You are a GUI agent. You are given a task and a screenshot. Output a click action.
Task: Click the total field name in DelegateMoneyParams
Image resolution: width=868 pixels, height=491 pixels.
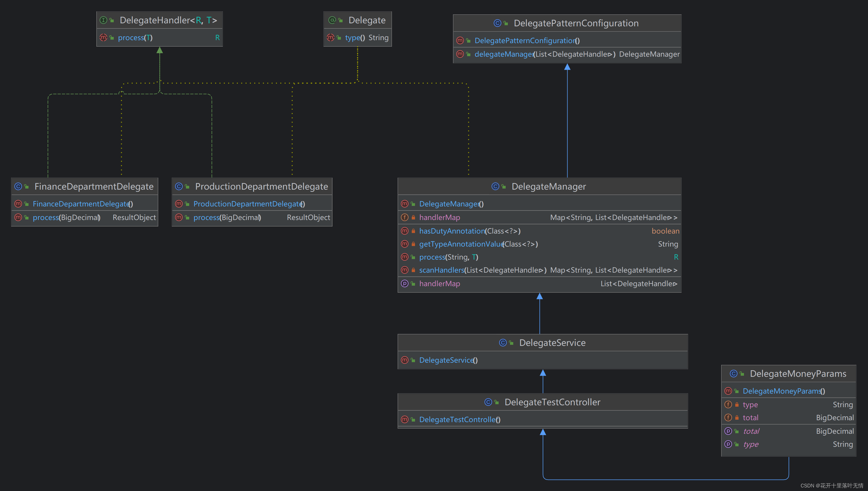tap(750, 418)
